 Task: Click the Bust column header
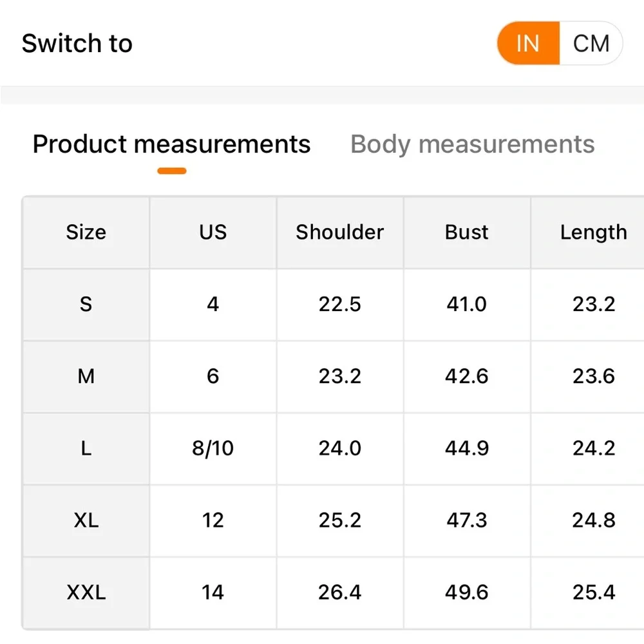pos(467,232)
